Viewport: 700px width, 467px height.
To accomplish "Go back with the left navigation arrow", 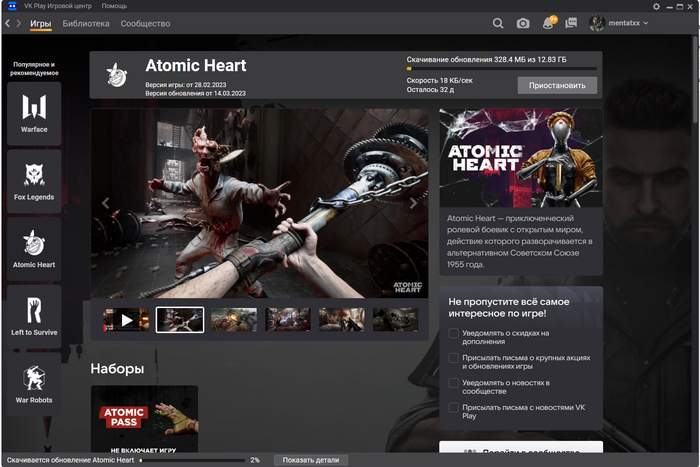I will [8, 23].
